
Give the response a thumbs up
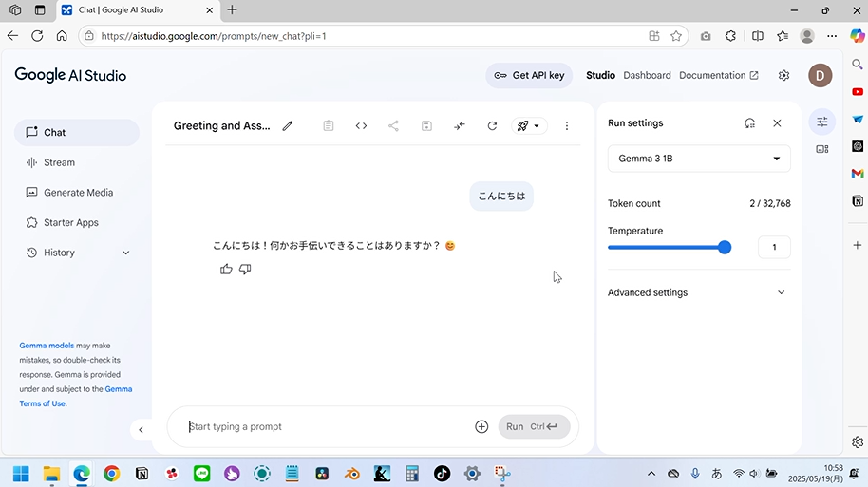click(226, 270)
